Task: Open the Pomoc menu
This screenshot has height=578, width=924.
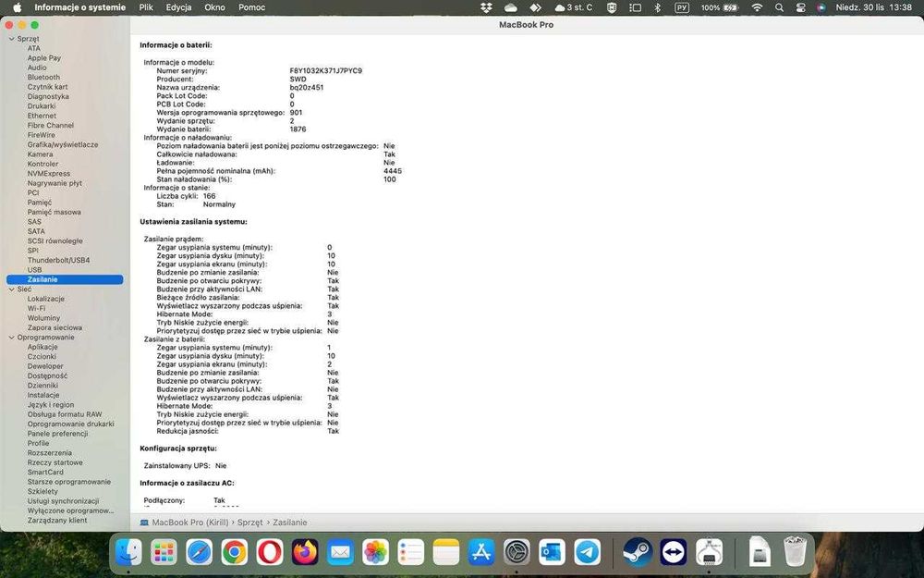Action: [251, 7]
